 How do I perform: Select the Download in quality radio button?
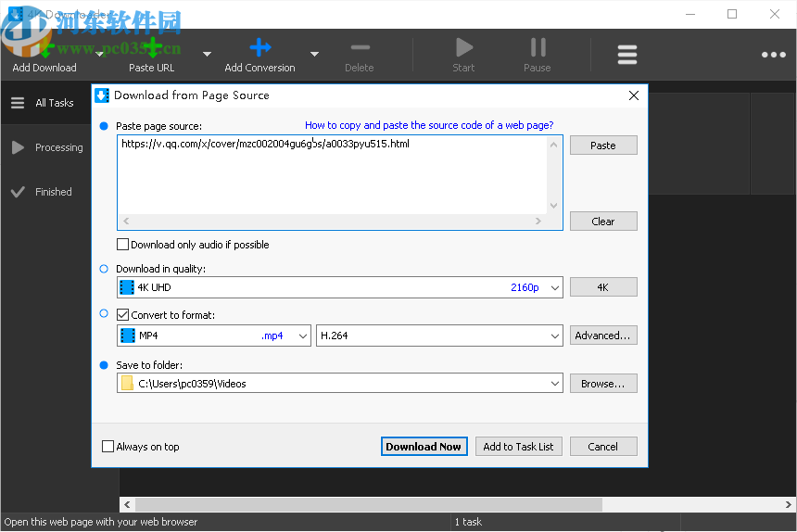[x=104, y=269]
